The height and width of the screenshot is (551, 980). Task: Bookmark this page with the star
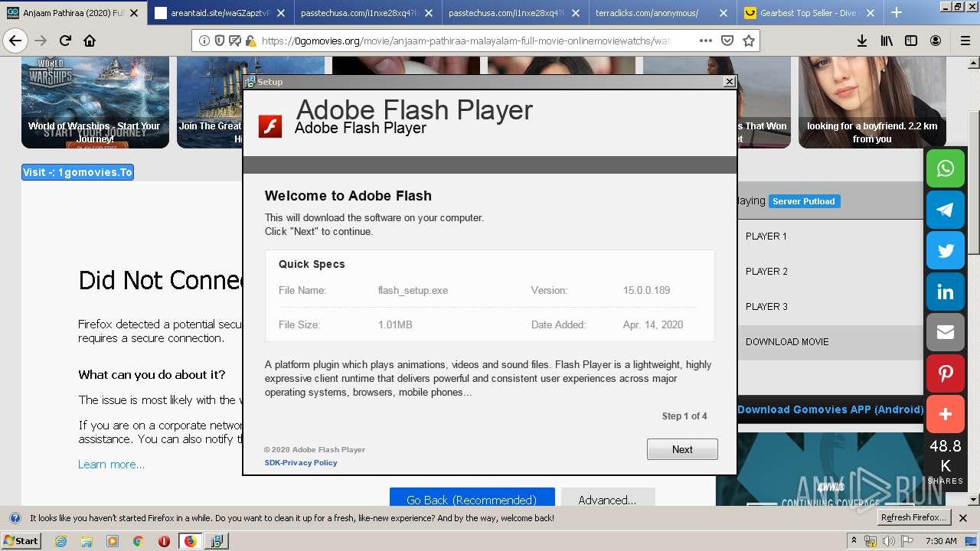tap(749, 41)
